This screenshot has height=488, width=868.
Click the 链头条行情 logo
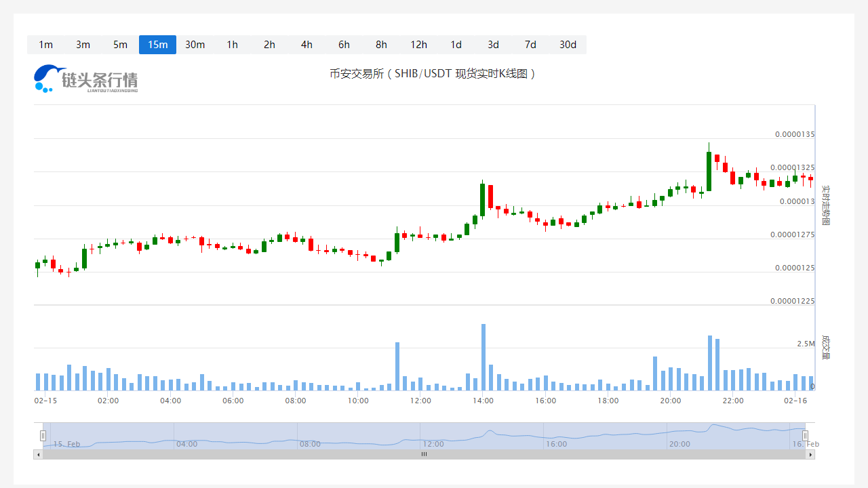pos(86,79)
